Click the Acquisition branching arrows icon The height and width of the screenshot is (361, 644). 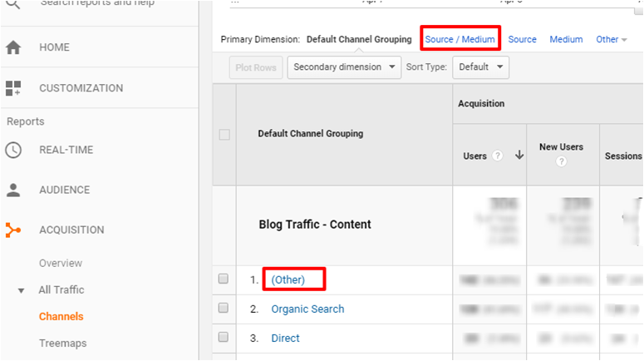coord(13,230)
